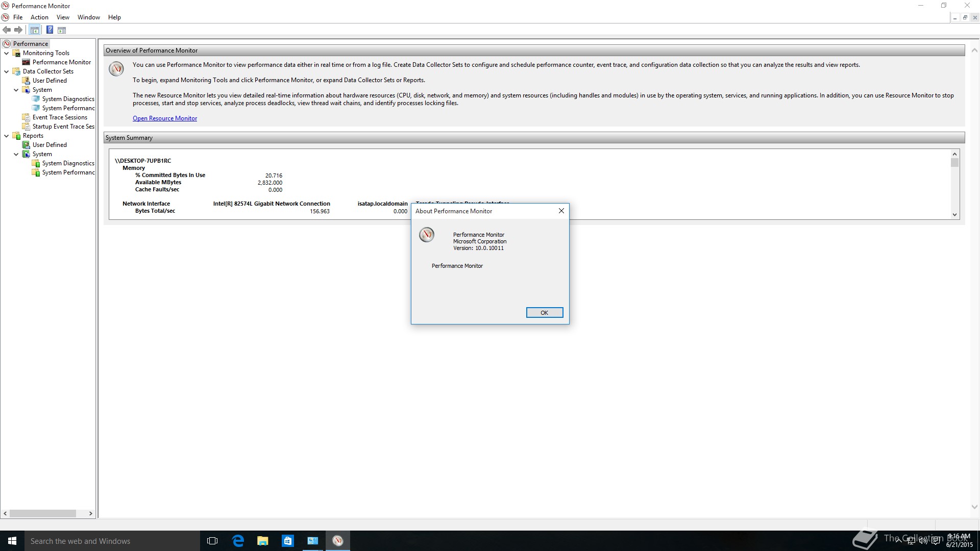Collapse System node under Reports
The width and height of the screenshot is (980, 551).
click(x=16, y=154)
